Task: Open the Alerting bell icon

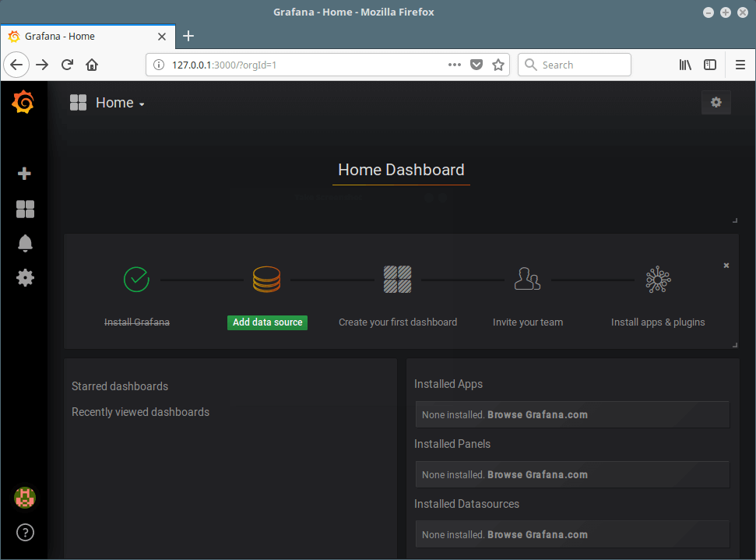Action: (x=25, y=243)
